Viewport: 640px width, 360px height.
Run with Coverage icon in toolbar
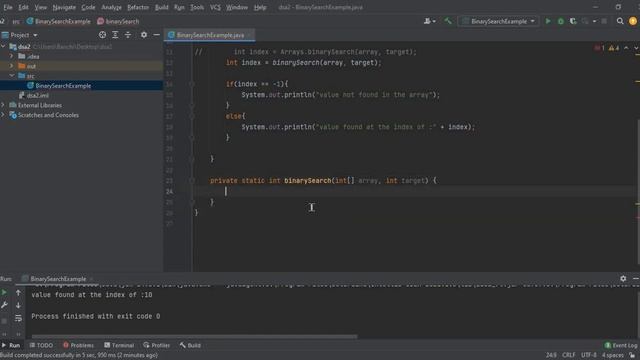[573, 21]
